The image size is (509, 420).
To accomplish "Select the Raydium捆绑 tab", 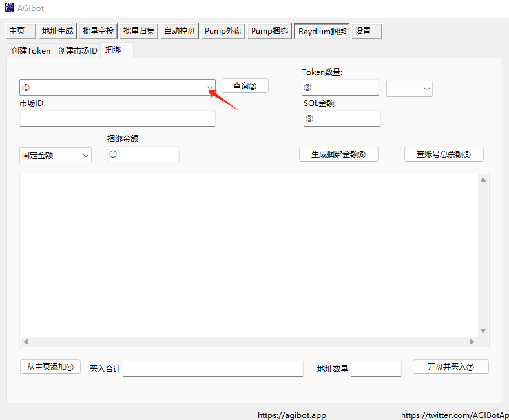I will [x=322, y=31].
